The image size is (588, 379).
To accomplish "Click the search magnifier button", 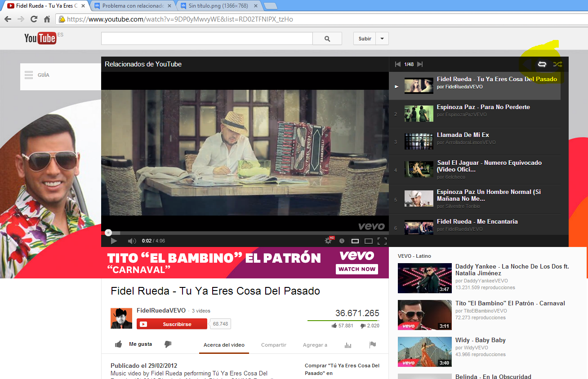I will [x=327, y=39].
